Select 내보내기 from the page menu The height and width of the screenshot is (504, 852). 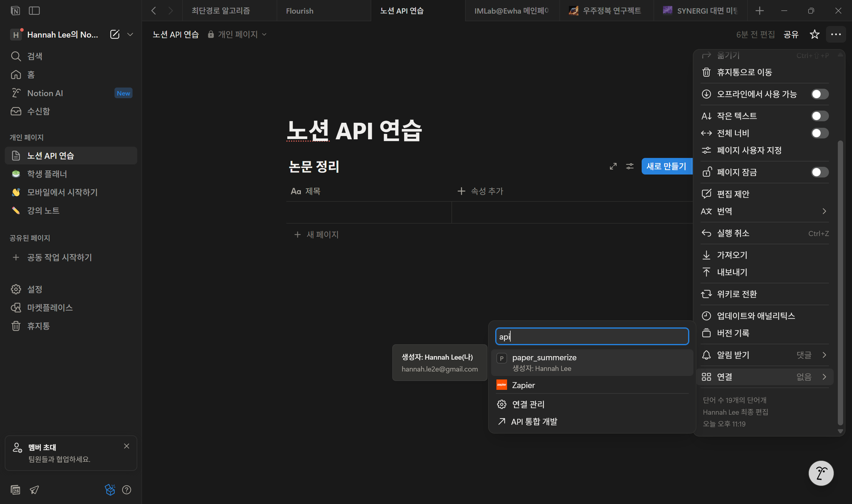click(732, 272)
